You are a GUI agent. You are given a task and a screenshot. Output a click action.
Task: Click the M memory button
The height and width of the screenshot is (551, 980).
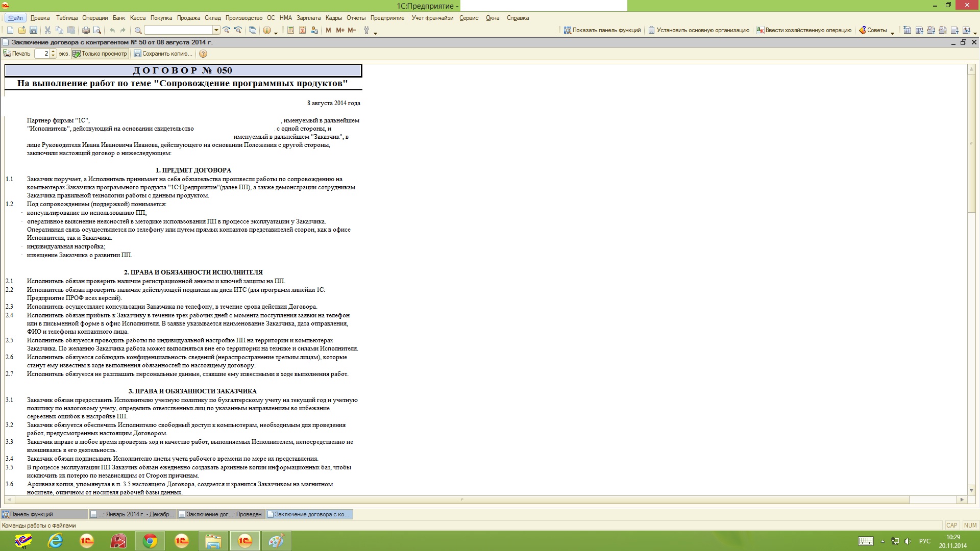pyautogui.click(x=328, y=30)
